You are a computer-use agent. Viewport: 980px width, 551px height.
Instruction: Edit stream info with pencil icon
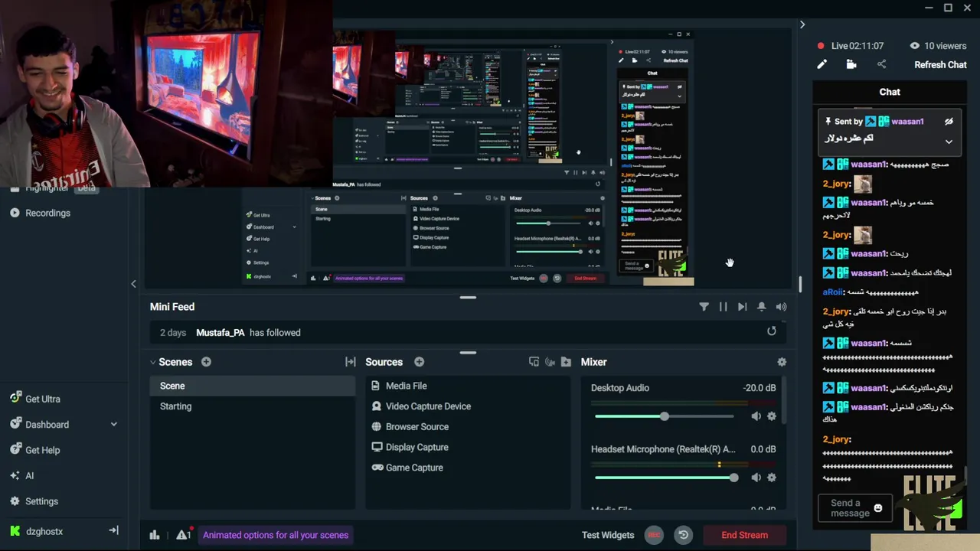point(822,64)
